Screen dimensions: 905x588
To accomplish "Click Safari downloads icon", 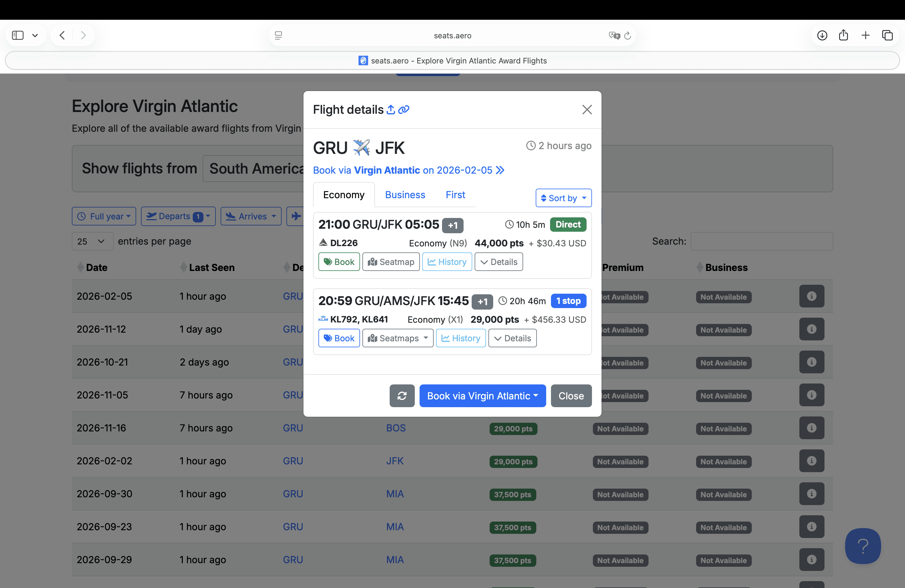I will (822, 35).
